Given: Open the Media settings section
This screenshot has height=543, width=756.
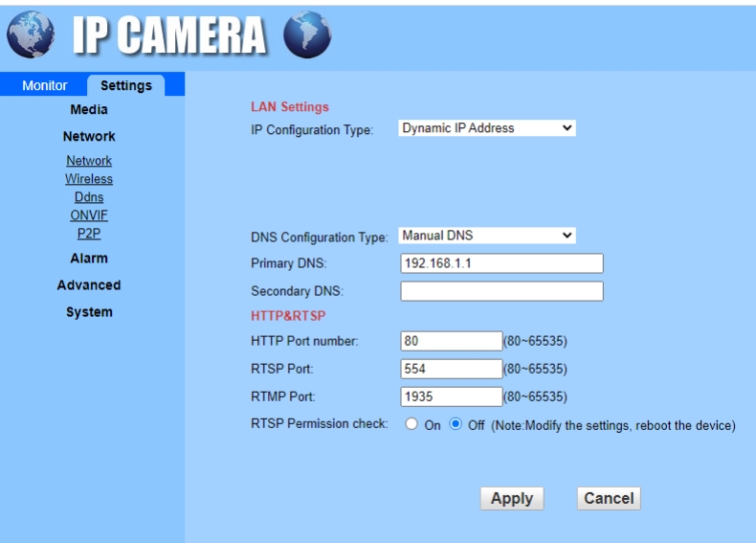Looking at the screenshot, I should pyautogui.click(x=89, y=109).
